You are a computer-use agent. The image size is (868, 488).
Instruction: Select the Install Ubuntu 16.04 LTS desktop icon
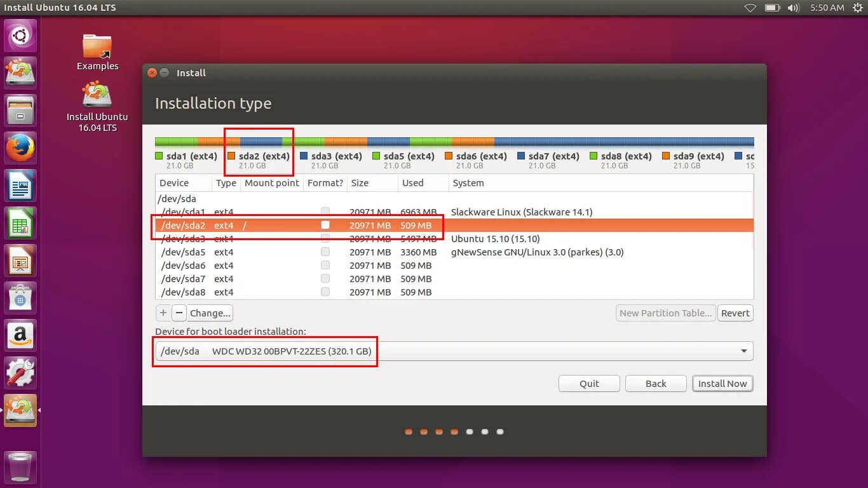click(97, 107)
